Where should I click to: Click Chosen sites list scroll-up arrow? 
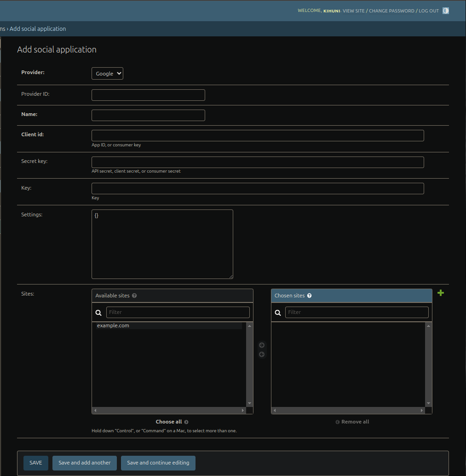[428, 326]
